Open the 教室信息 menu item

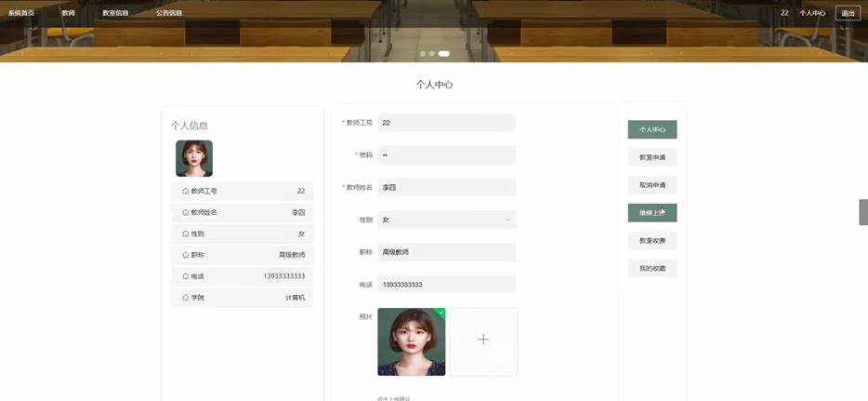coord(115,13)
